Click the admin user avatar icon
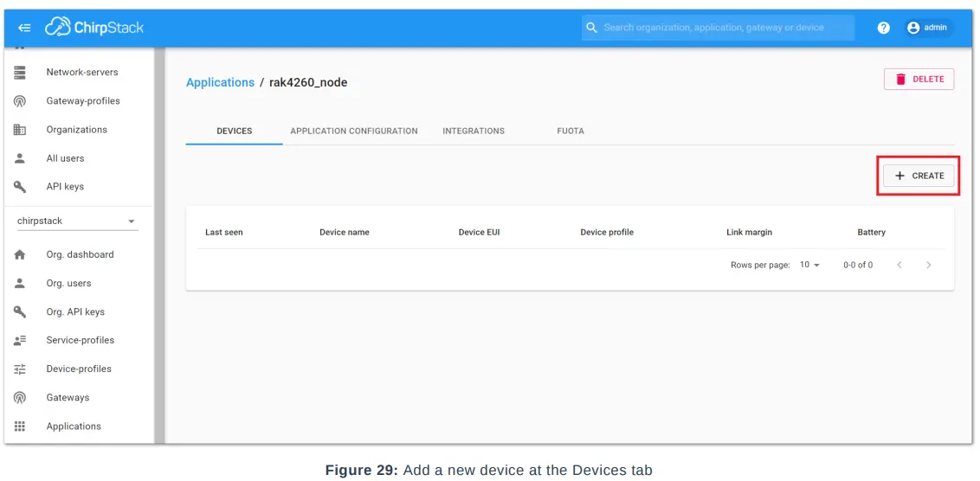This screenshot has width=980, height=481. pyautogui.click(x=913, y=28)
